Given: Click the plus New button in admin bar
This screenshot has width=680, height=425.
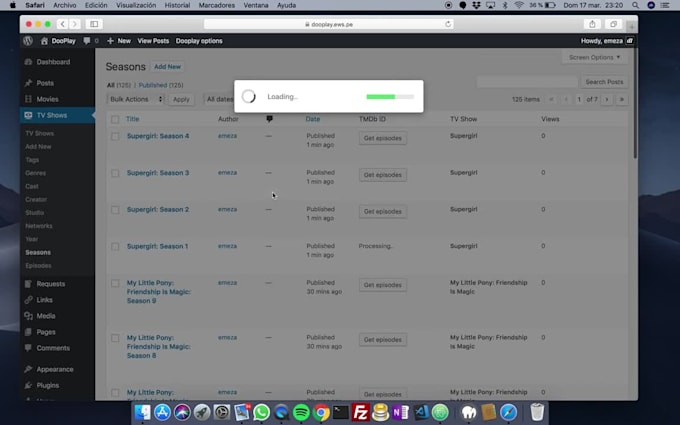Looking at the screenshot, I should pos(119,41).
